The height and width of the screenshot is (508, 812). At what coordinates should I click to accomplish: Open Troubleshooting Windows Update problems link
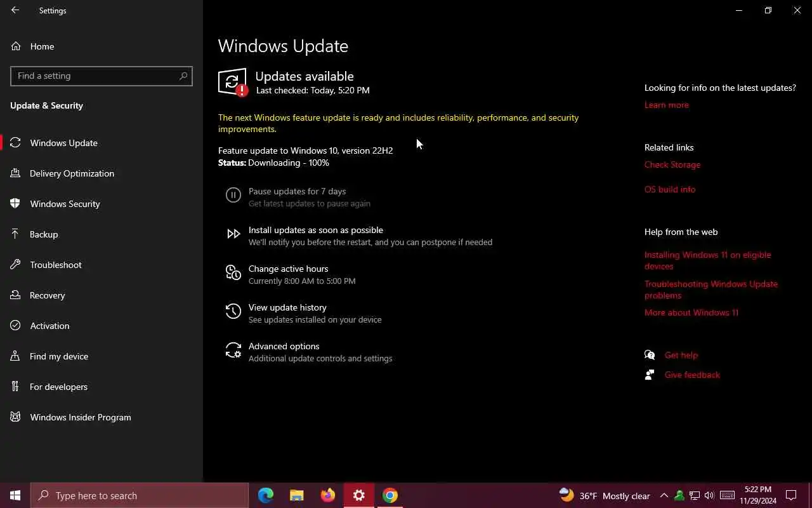pos(711,290)
